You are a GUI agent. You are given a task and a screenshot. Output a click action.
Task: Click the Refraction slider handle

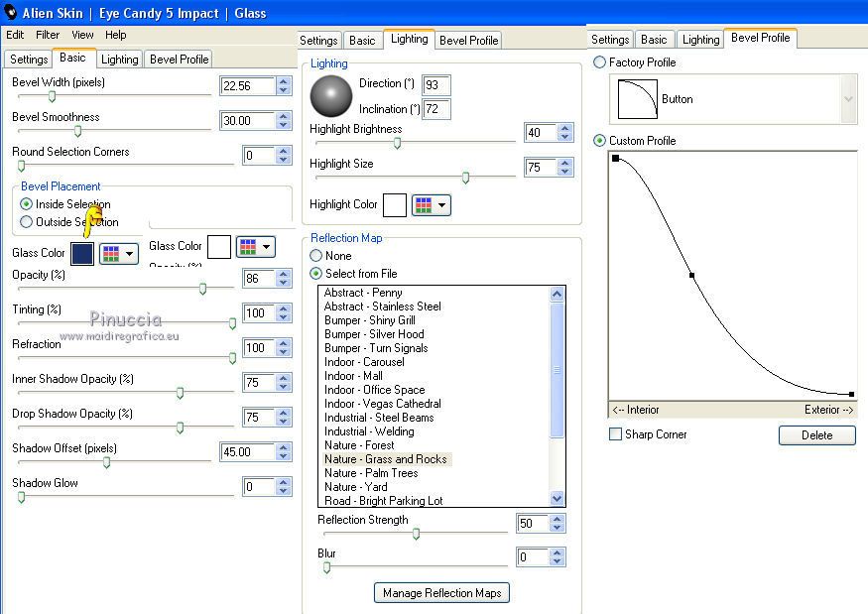click(232, 358)
